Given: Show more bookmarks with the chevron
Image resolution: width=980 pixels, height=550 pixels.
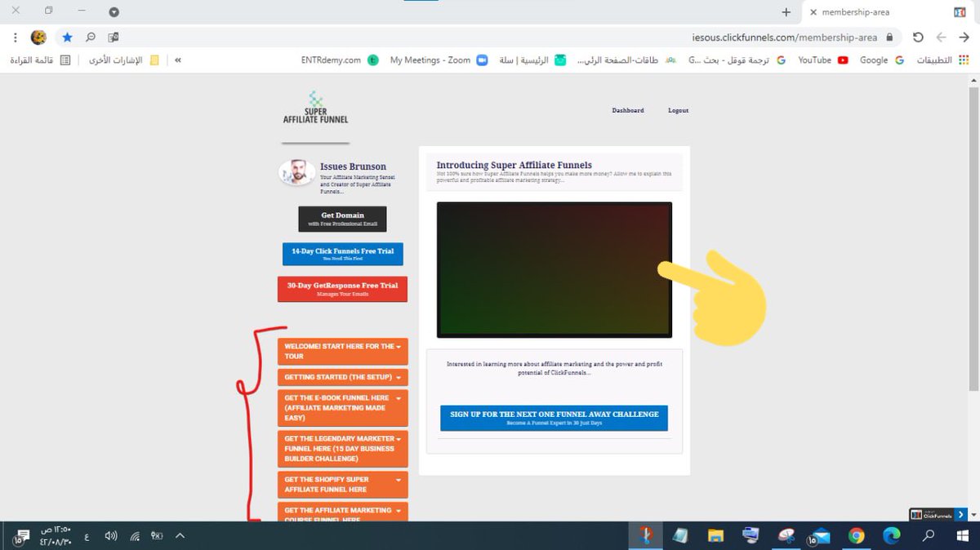Looking at the screenshot, I should tap(178, 60).
